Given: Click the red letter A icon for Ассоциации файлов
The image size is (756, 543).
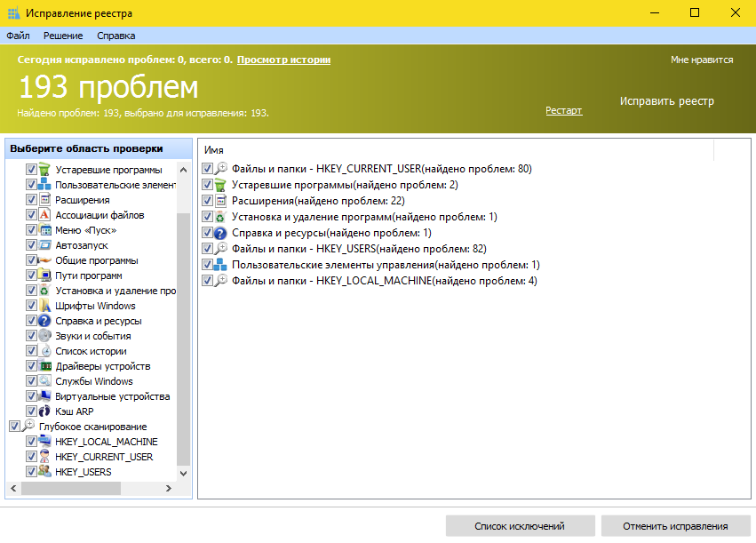Looking at the screenshot, I should (44, 214).
